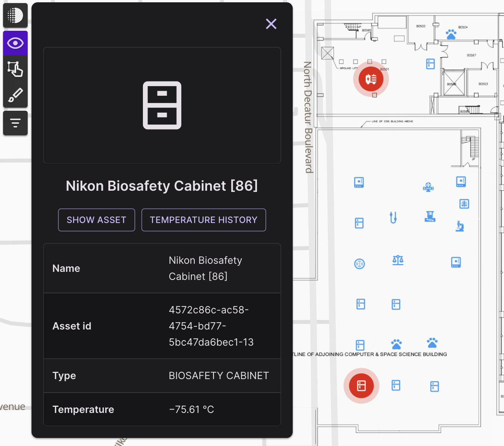Click the BIOSAFETY CABINET type value
Image resolution: width=504 pixels, height=446 pixels.
point(219,376)
